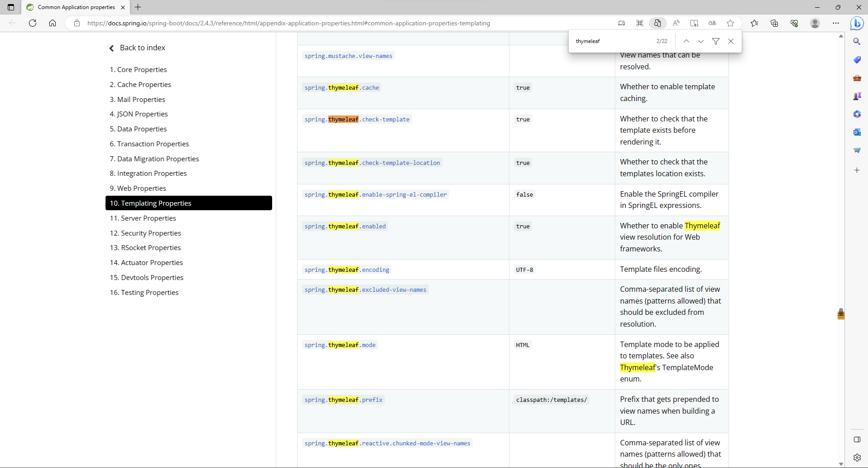Screen dimensions: 868x468
Task: Click the thymeleaf search input field
Action: click(611, 41)
